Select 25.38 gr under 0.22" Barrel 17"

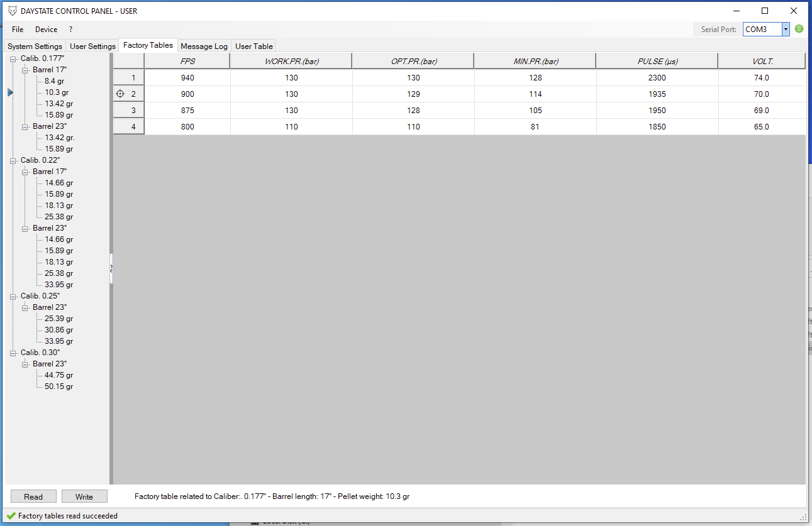(58, 217)
